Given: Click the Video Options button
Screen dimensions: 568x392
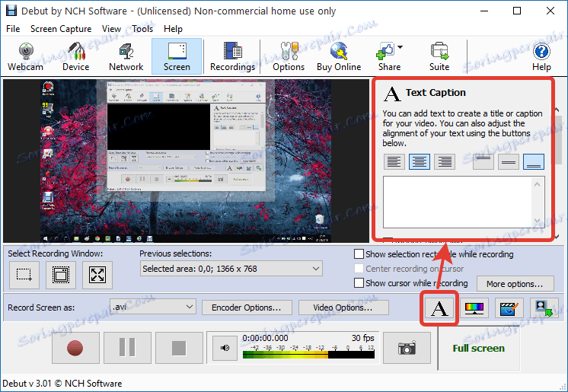Looking at the screenshot, I should [343, 308].
